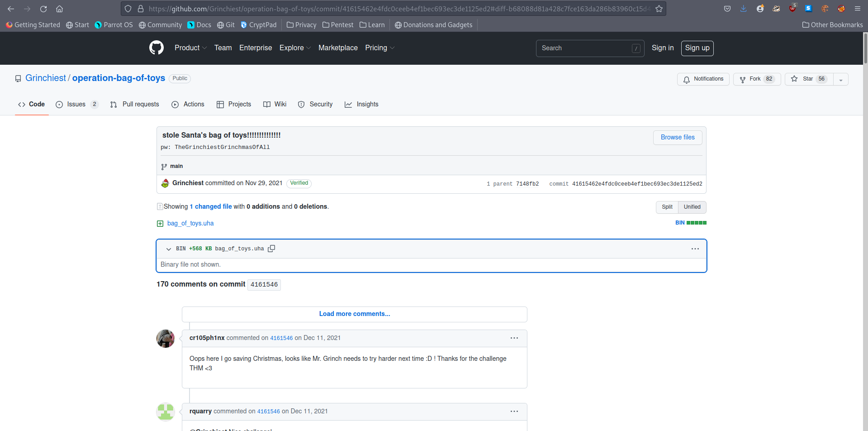Open the Issues tab
This screenshot has width=868, height=431.
pyautogui.click(x=76, y=104)
